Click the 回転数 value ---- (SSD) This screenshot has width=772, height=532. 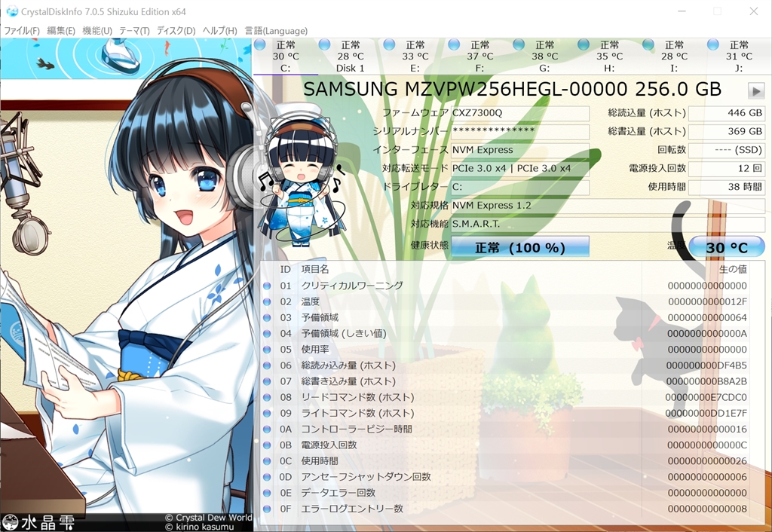tap(727, 150)
